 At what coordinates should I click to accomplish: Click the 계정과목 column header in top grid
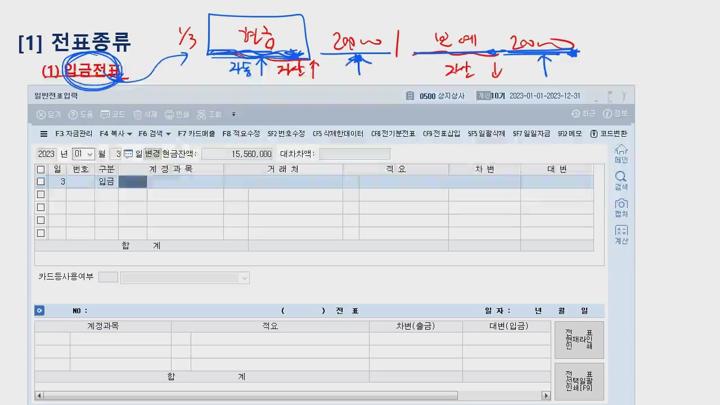tap(171, 169)
